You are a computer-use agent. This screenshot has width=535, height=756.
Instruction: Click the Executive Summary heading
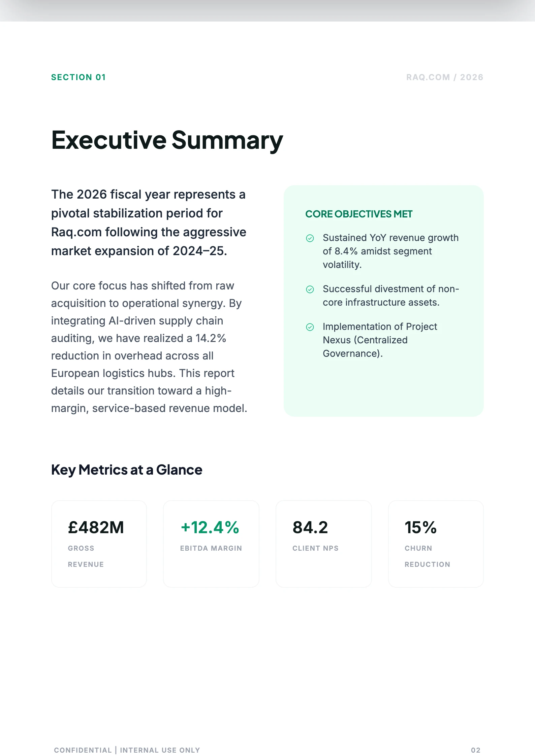(x=167, y=140)
